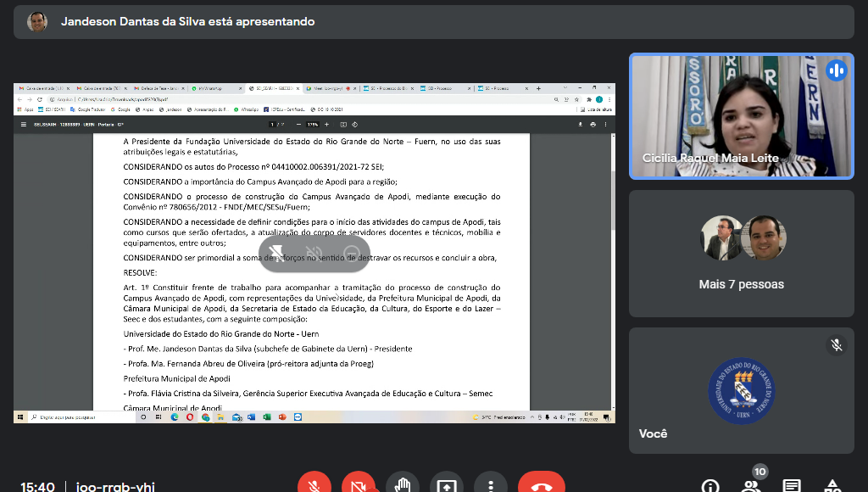The width and height of the screenshot is (868, 492).
Task: Click the PDF page number field in shared screen
Action: tap(272, 125)
